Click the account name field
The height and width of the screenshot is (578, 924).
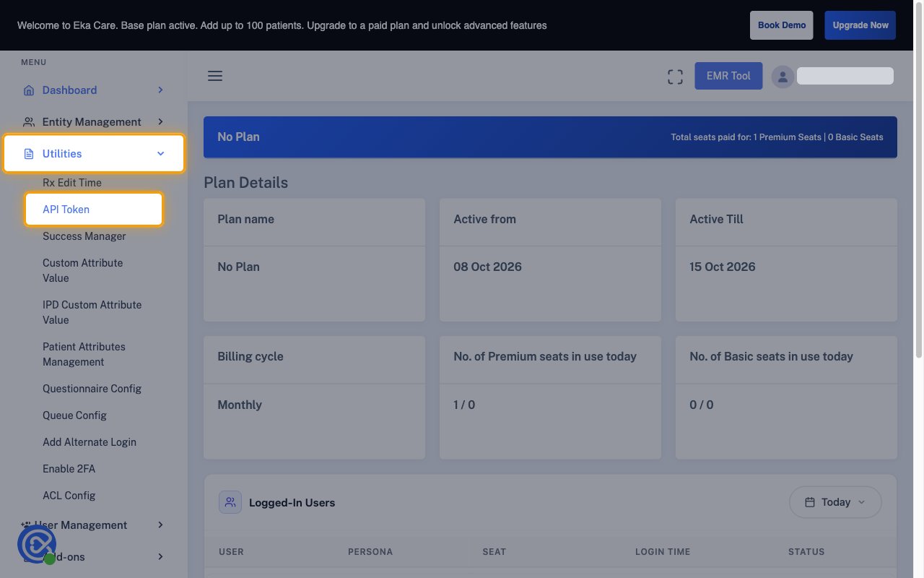(845, 76)
